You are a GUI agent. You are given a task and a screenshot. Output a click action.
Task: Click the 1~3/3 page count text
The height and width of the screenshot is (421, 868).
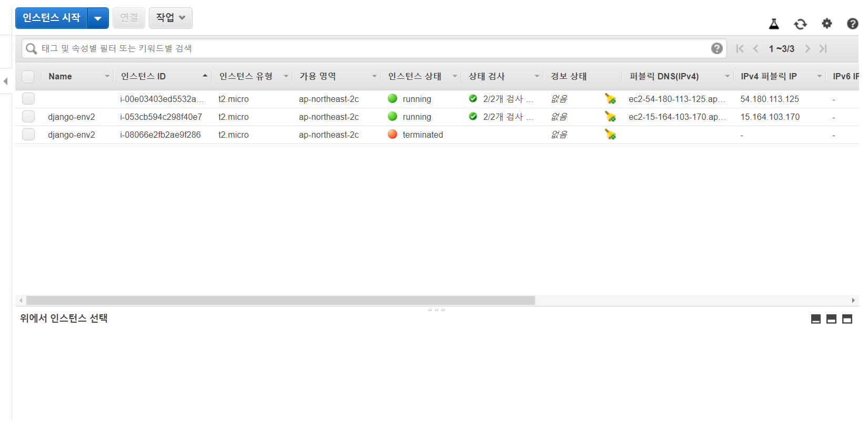click(x=782, y=48)
